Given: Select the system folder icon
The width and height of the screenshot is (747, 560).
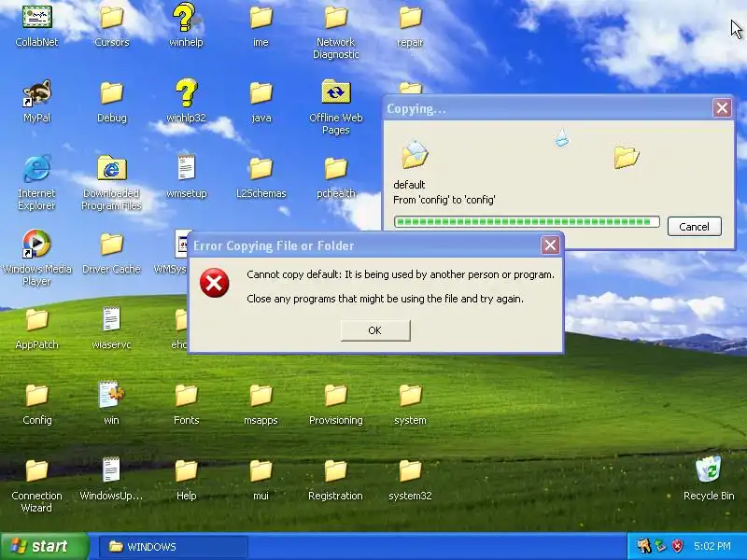Looking at the screenshot, I should pos(410,395).
